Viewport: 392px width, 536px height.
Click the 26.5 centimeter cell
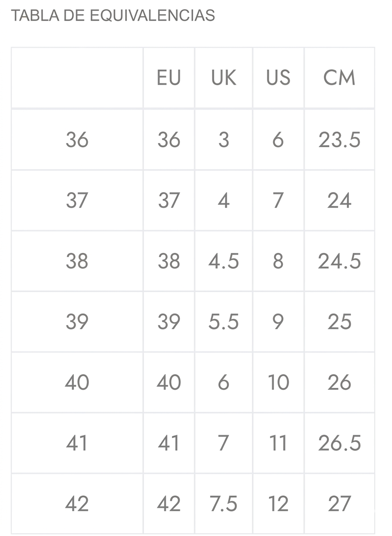click(x=339, y=443)
